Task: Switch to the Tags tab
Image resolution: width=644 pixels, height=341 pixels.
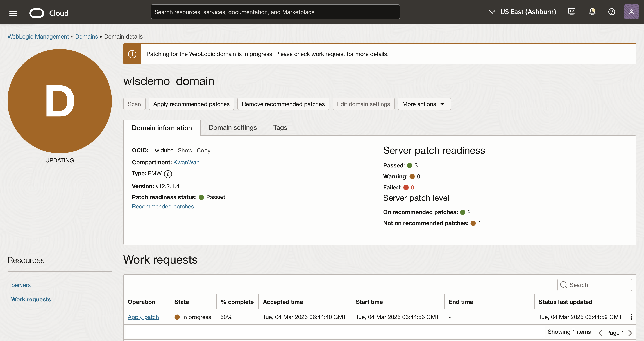Action: (x=280, y=128)
